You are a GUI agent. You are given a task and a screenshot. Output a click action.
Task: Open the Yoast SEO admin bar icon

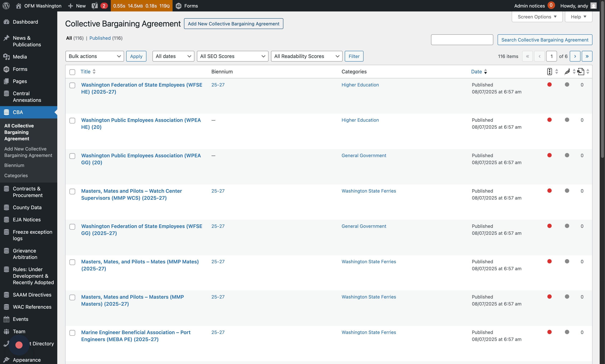click(95, 6)
